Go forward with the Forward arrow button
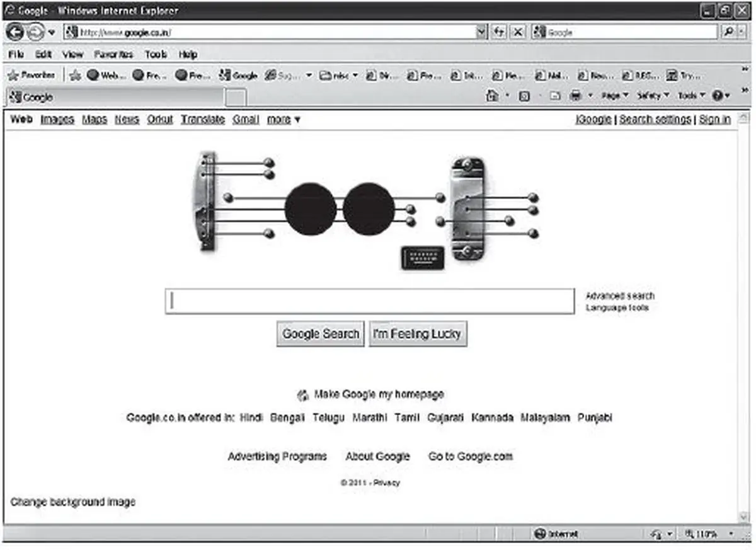The image size is (756, 550). click(x=35, y=32)
